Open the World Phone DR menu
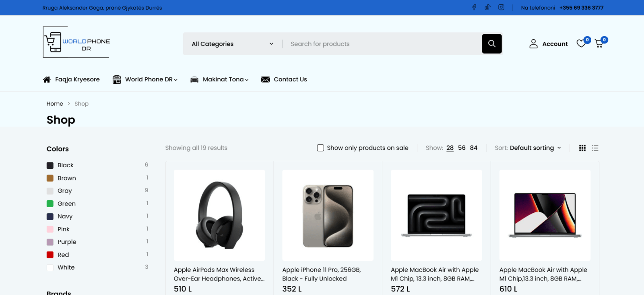 pyautogui.click(x=151, y=79)
